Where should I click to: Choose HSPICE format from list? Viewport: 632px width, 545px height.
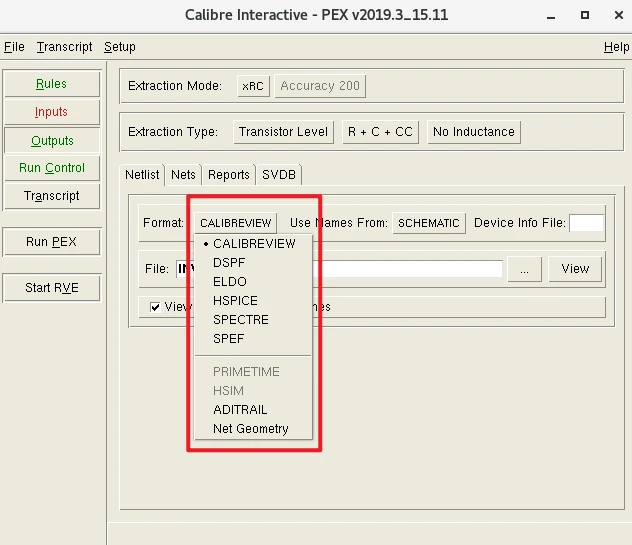click(253, 301)
